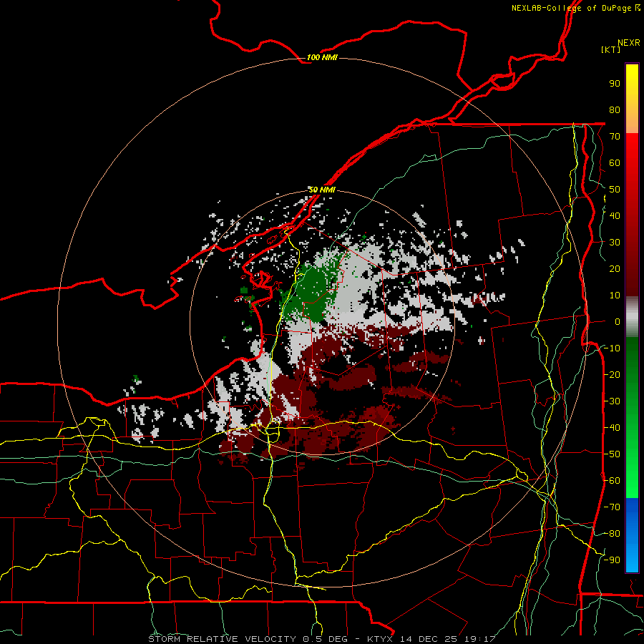Select the -80 scale label

coord(612,534)
